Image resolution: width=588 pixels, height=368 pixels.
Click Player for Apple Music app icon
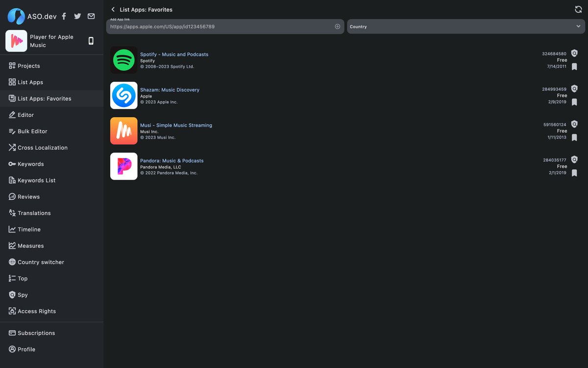(x=16, y=41)
